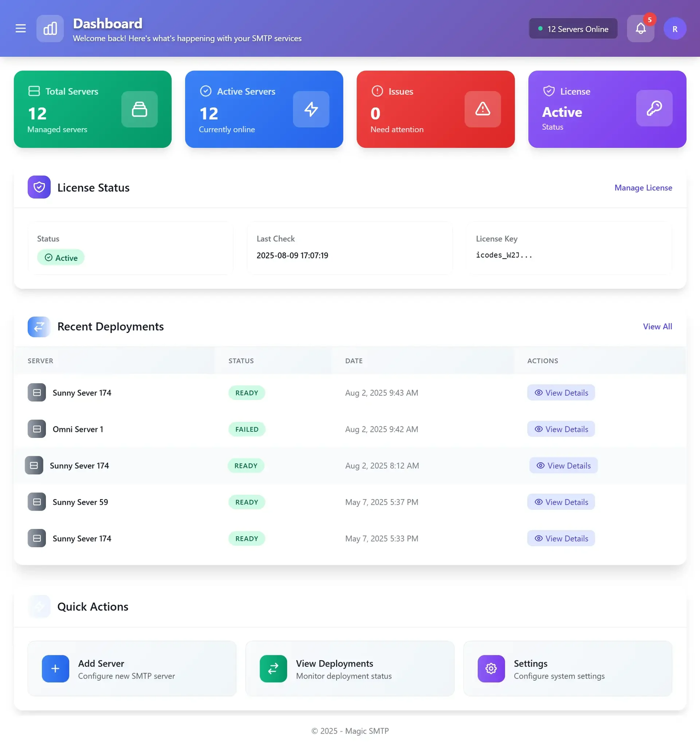Viewport: 700px width, 745px height.
Task: Click the plus icon on Add Server
Action: (56, 668)
